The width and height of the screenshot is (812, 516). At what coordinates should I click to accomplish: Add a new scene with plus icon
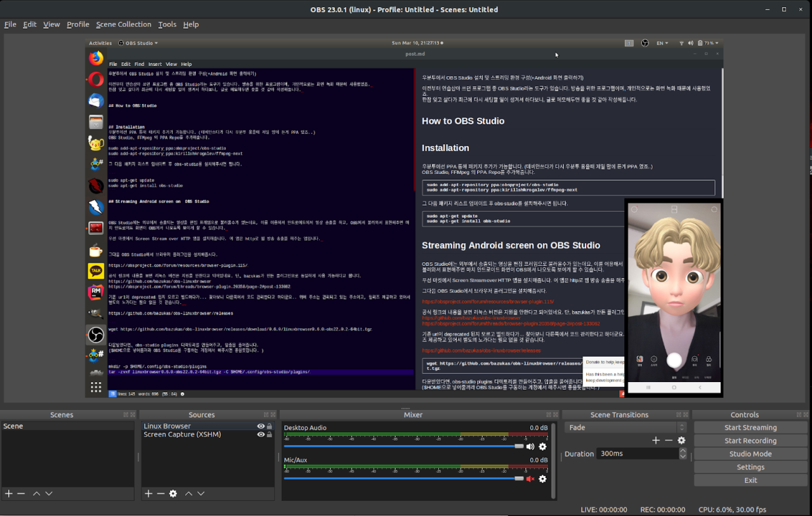coord(9,494)
